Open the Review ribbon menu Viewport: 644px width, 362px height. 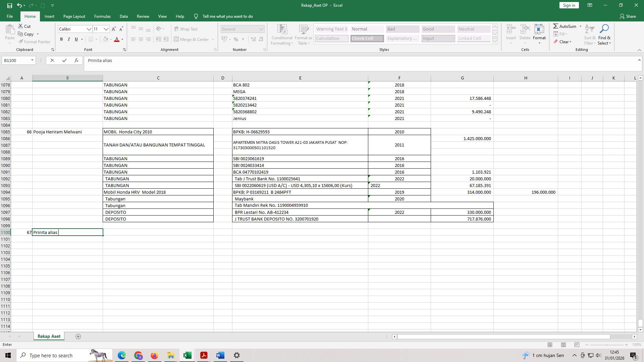click(x=143, y=16)
